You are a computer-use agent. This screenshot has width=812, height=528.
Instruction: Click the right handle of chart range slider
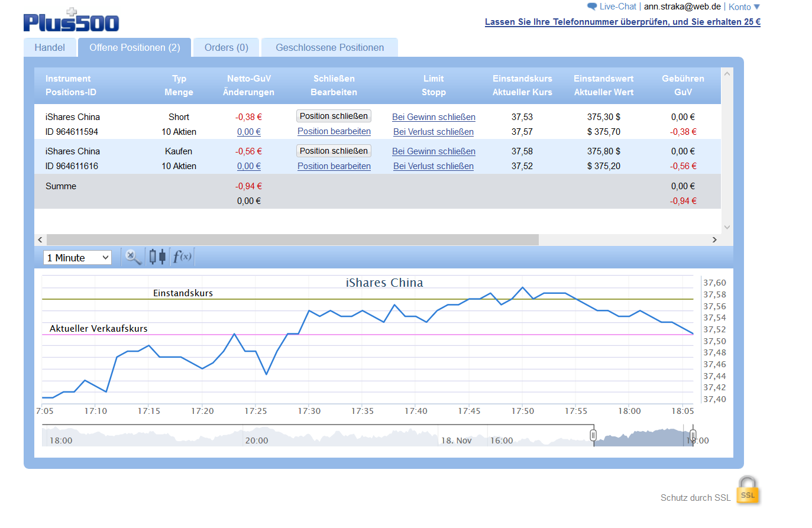click(693, 436)
